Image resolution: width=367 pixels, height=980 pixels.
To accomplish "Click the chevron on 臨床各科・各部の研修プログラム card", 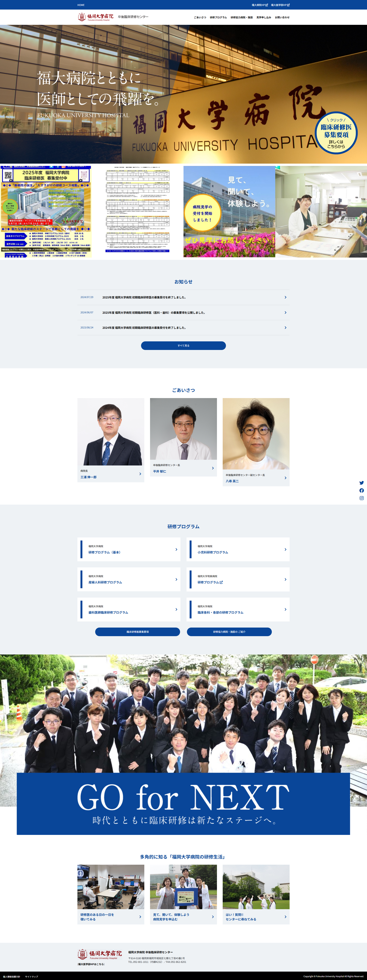I will coord(285,609).
